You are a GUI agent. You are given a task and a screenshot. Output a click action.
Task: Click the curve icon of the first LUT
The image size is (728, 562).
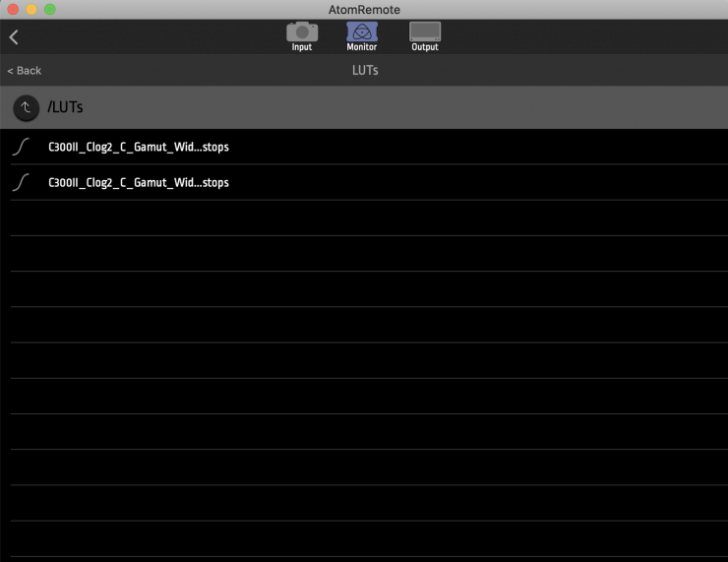pos(22,148)
